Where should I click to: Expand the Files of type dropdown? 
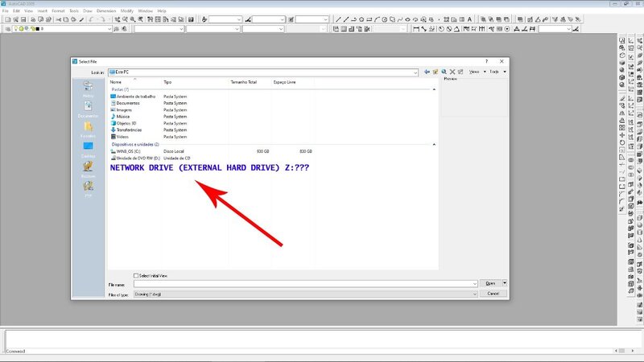click(x=475, y=295)
